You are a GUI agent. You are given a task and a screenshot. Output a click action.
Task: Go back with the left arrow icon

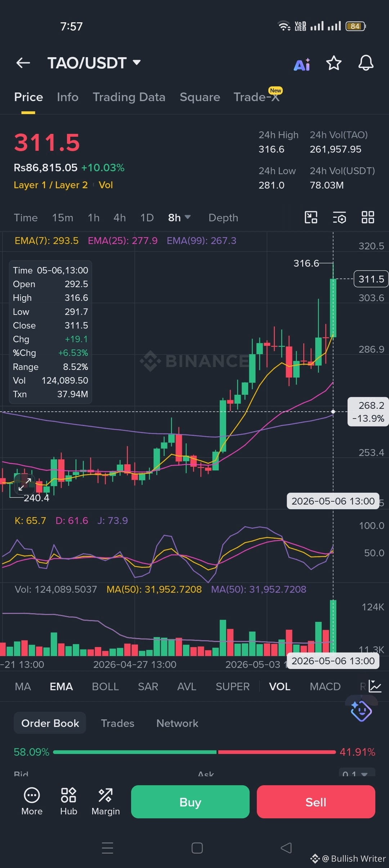pos(23,63)
